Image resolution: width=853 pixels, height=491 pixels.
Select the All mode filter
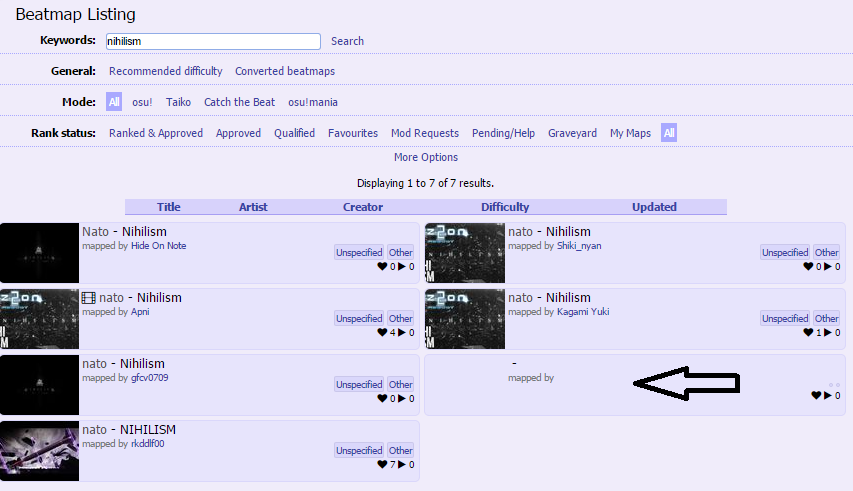click(x=114, y=102)
